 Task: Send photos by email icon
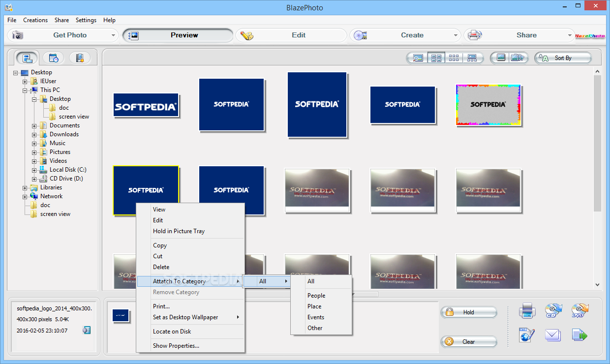[x=553, y=335]
